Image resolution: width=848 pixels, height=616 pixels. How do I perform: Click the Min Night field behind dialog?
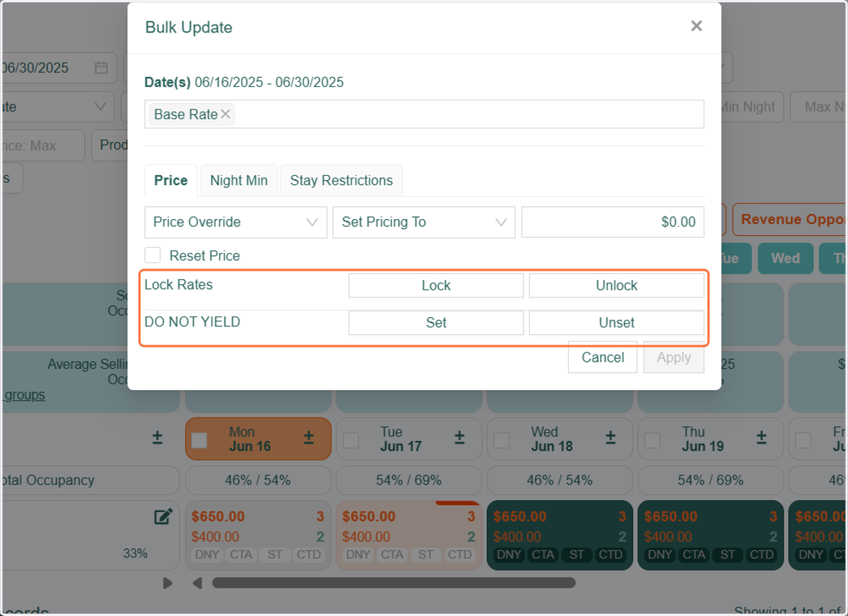(752, 107)
